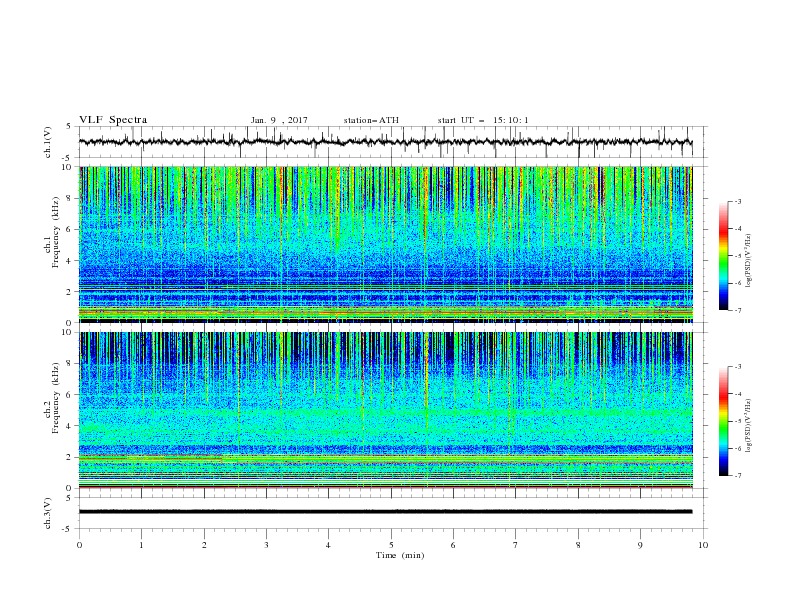
Task: Click the "10" kHz tick on ch.1 spectrogram
Action: coord(68,167)
